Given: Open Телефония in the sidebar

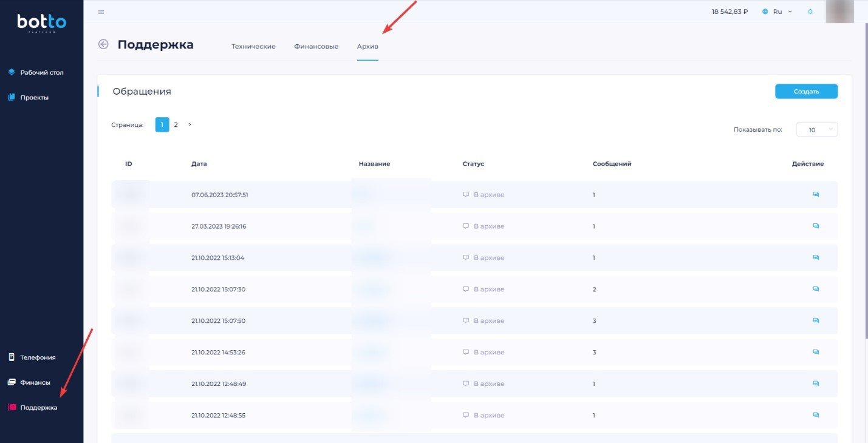Looking at the screenshot, I should pos(38,357).
